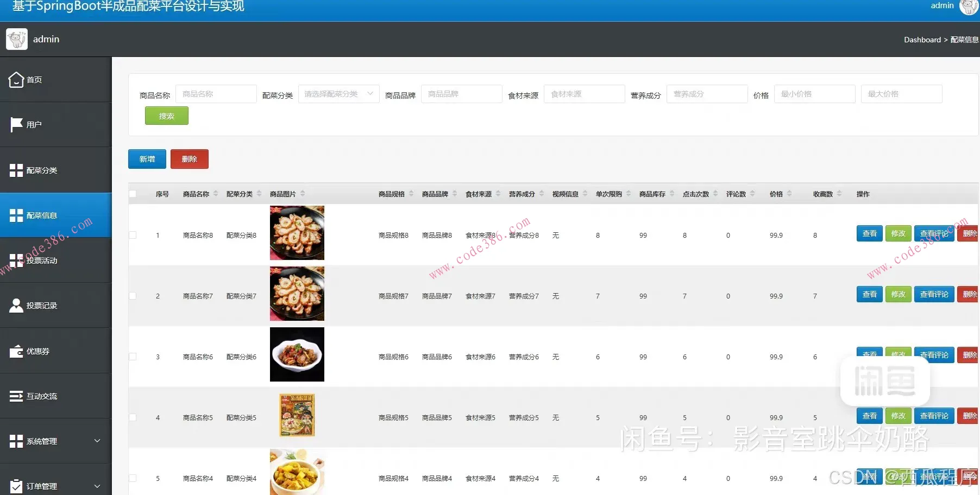The width and height of the screenshot is (980, 495).
Task: Click the red 删除 button above the table
Action: 190,159
